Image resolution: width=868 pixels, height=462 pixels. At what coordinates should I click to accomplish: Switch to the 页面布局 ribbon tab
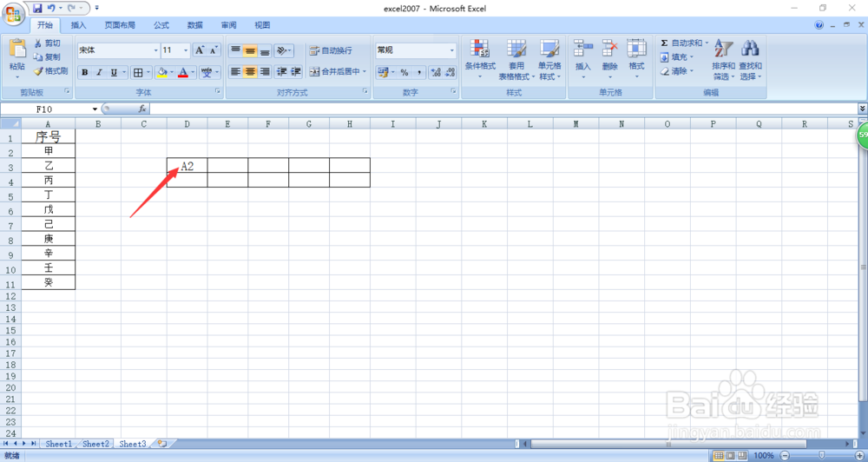pyautogui.click(x=120, y=25)
